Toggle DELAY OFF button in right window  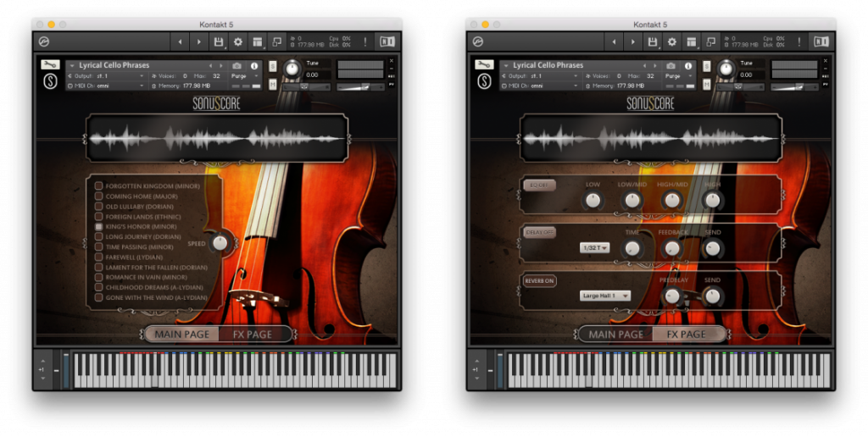tap(540, 232)
